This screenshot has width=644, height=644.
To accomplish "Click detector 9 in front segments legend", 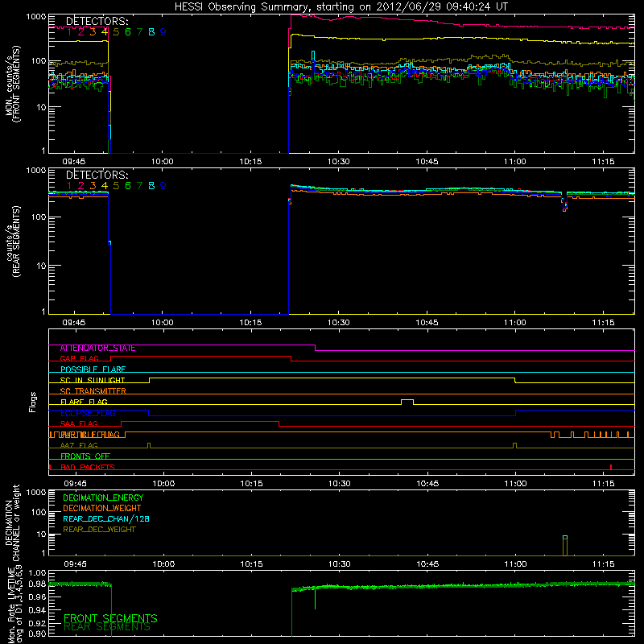I will 163,32.
